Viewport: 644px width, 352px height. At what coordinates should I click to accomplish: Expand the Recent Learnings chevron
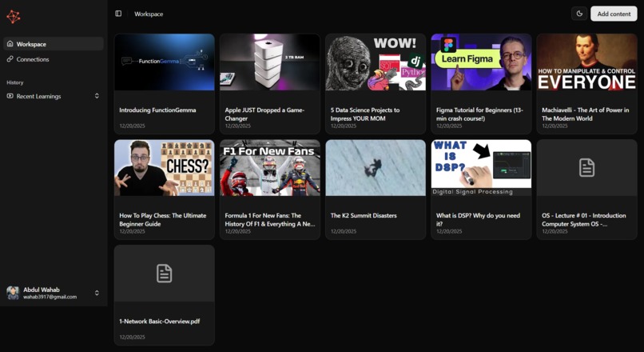pos(97,96)
